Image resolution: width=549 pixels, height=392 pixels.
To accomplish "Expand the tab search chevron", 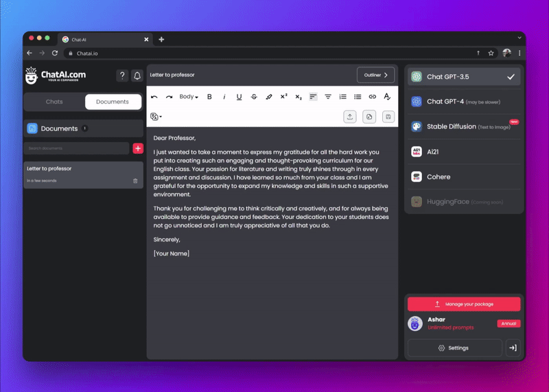I will coord(519,38).
